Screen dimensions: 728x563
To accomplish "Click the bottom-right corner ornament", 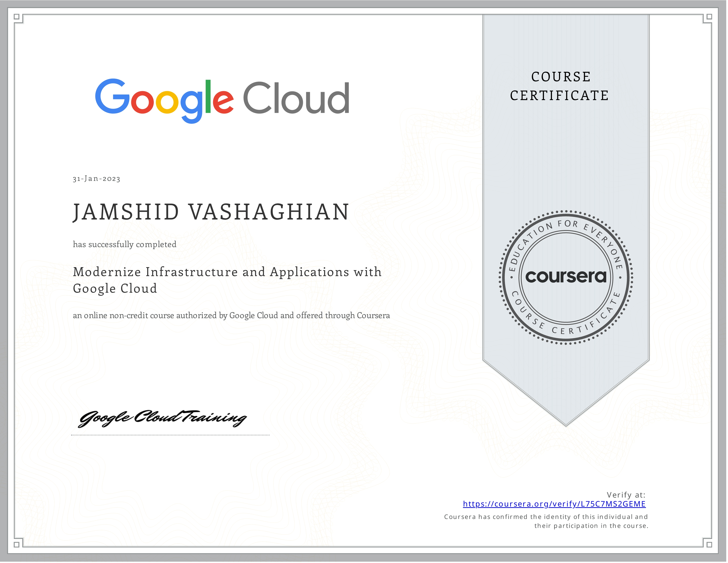I will (x=709, y=544).
